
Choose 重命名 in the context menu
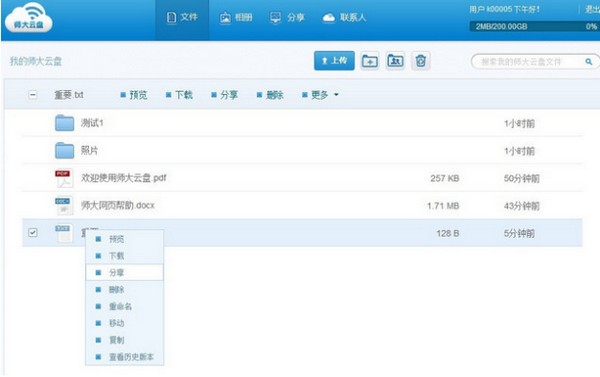point(125,307)
